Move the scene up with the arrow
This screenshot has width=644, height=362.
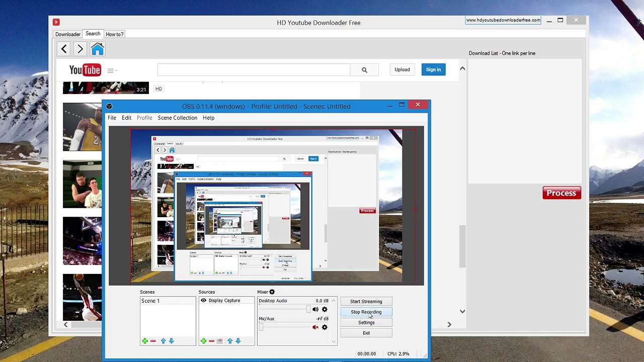click(163, 341)
